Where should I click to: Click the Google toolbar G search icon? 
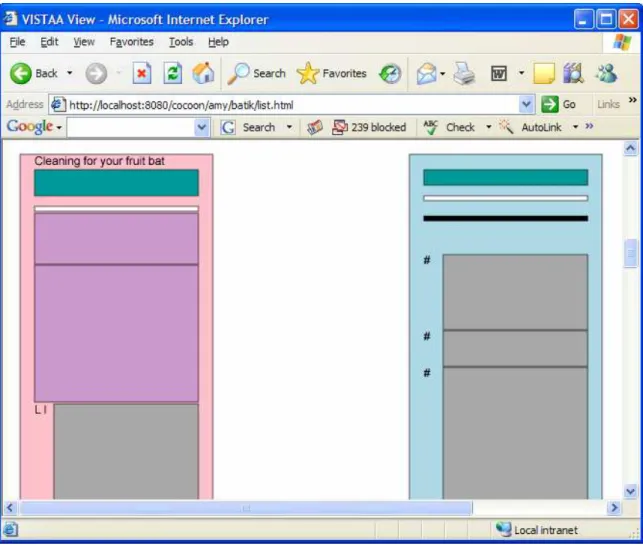(x=228, y=128)
